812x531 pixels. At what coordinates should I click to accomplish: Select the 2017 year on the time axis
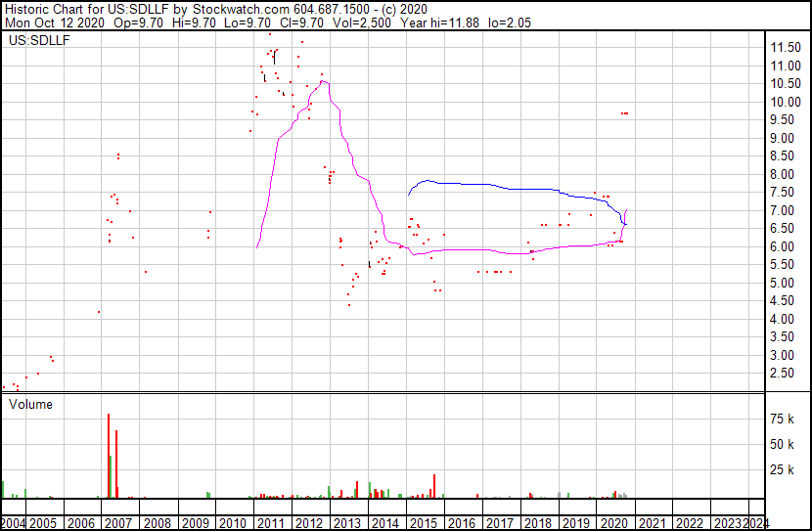coord(500,523)
